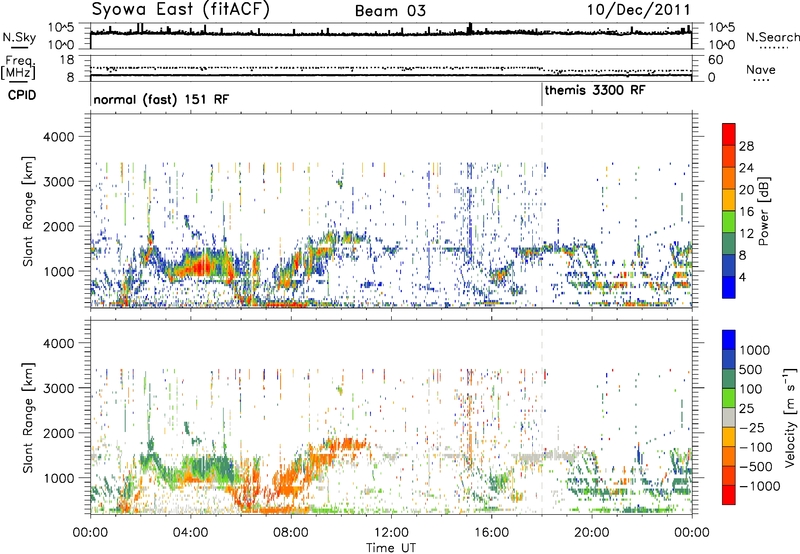This screenshot has width=800, height=554.
Task: Click the '28' tick on the Power colorbar
Action: click(746, 146)
